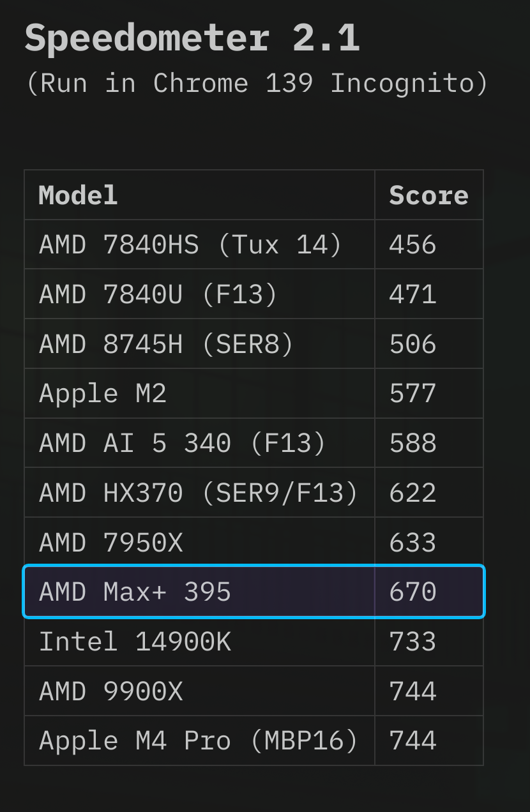Select the AMD 8745H (SER8) cell

[199, 344]
